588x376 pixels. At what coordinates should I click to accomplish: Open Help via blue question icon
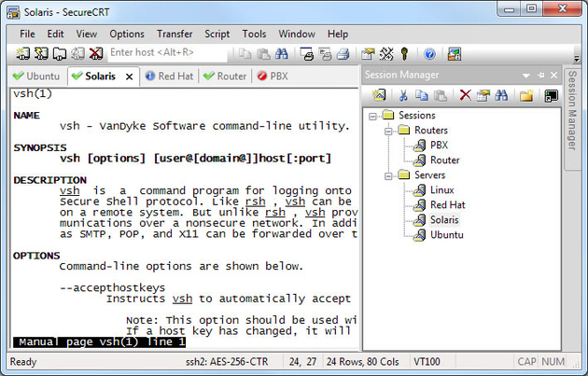[x=429, y=54]
